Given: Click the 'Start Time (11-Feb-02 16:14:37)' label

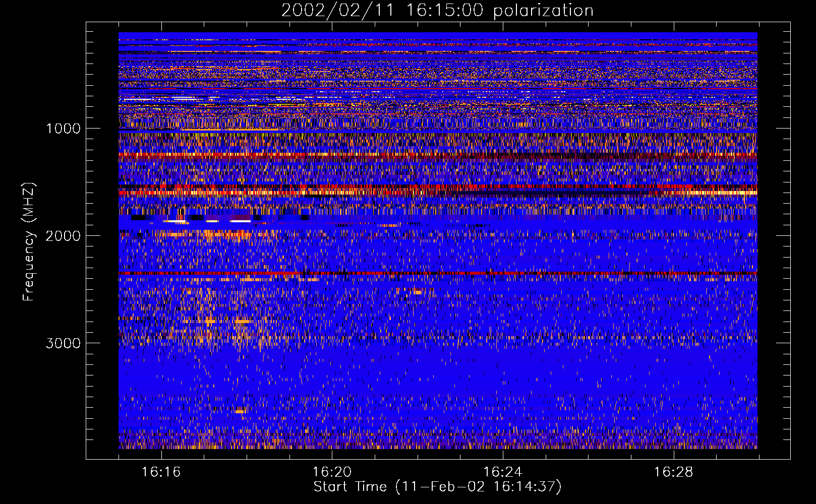Looking at the screenshot, I should coord(437,487).
